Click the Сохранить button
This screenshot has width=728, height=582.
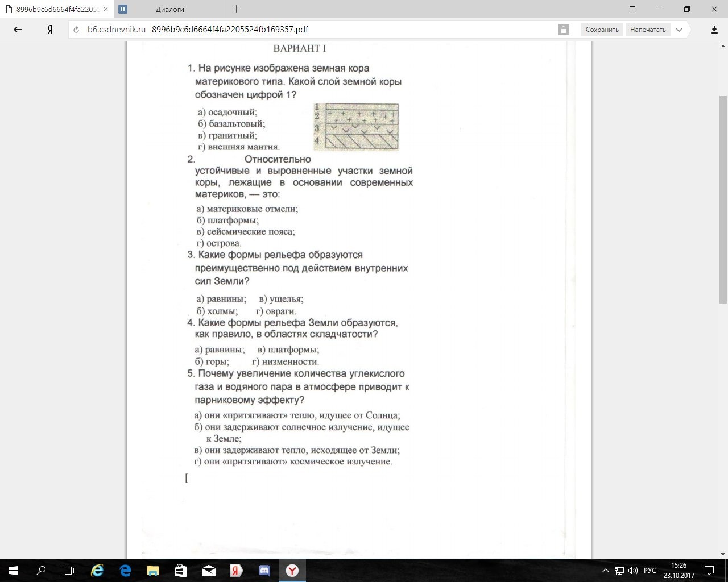[x=602, y=30]
